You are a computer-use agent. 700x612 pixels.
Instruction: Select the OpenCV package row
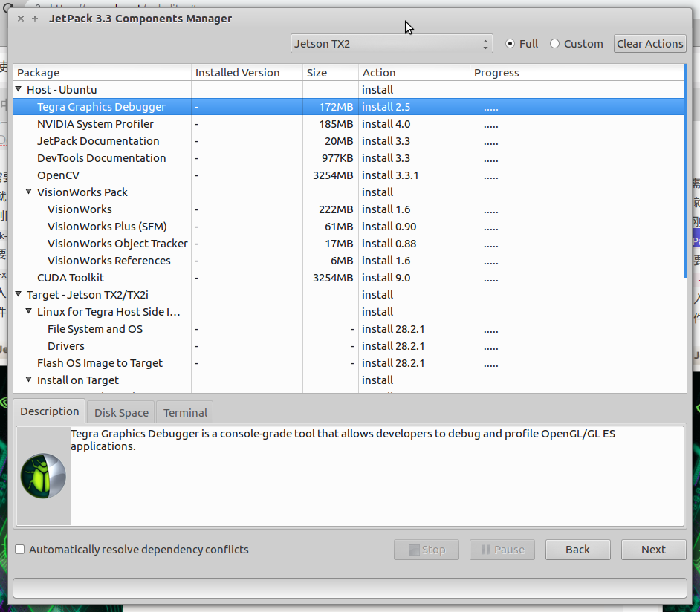tap(349, 175)
